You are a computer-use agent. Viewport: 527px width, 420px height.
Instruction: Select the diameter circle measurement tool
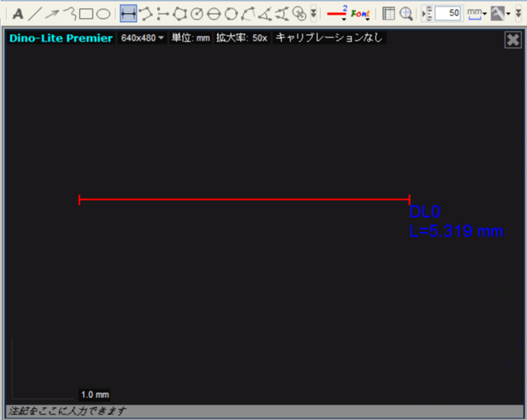pyautogui.click(x=214, y=14)
